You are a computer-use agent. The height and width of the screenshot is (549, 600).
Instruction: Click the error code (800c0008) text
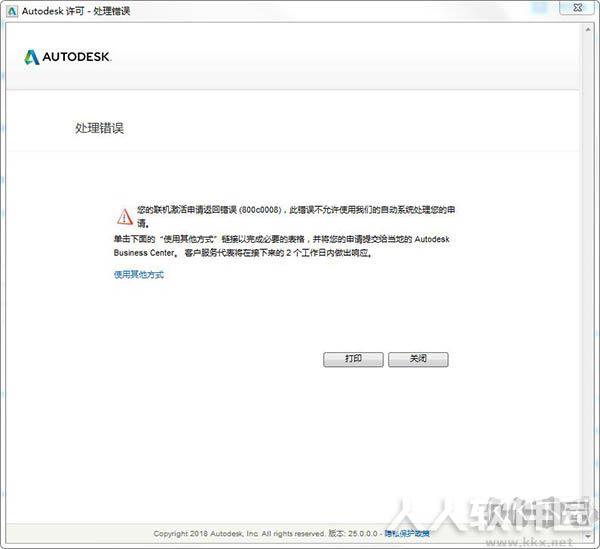(260, 210)
